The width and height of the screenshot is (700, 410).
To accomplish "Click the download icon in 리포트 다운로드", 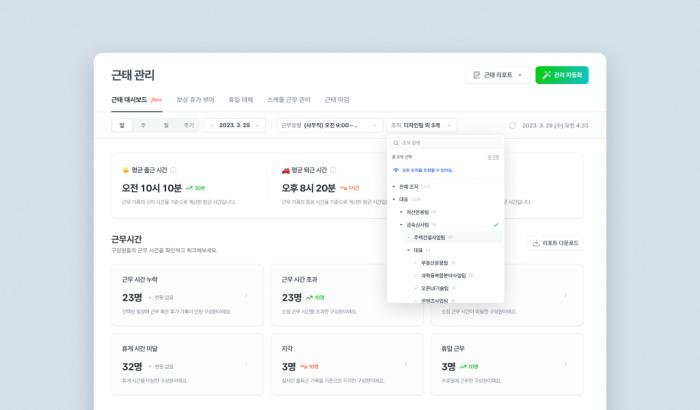I will [536, 243].
